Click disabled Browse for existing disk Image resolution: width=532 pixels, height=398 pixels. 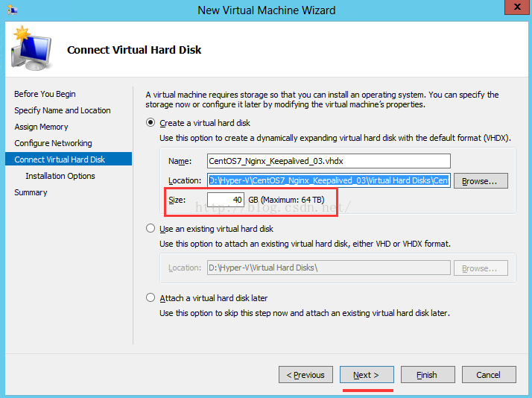[481, 268]
